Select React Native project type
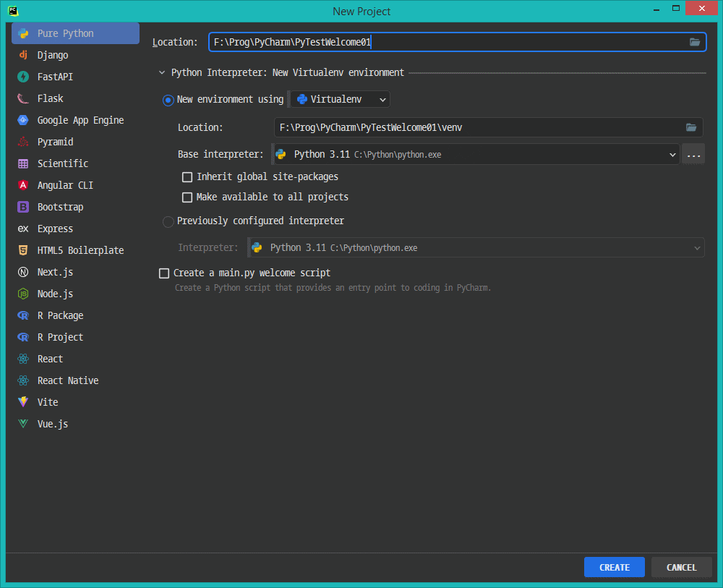 pyautogui.click(x=76, y=380)
